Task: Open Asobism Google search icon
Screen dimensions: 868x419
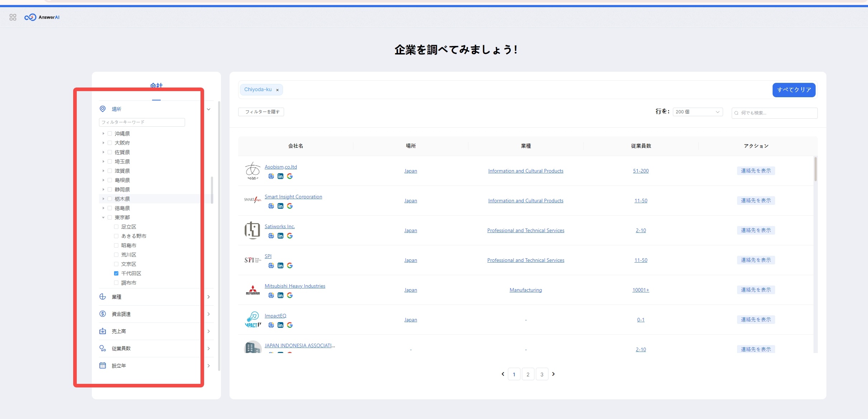Action: click(x=290, y=176)
